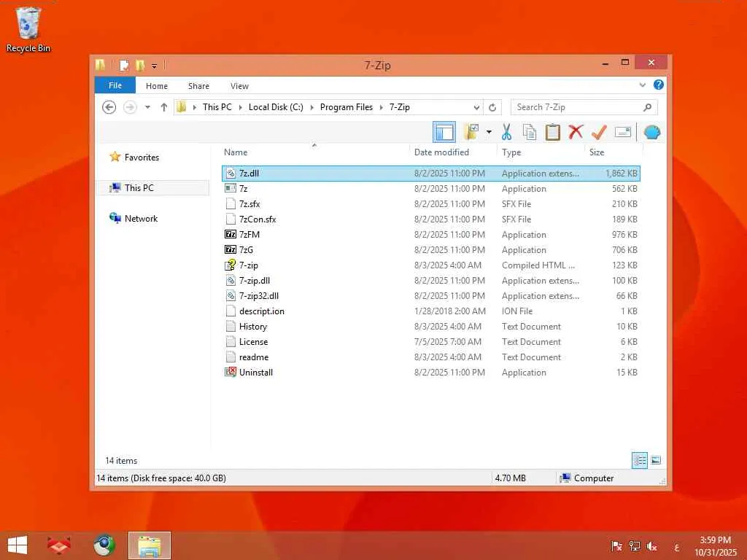747x560 pixels.
Task: Open the Windows Start button
Action: click(x=18, y=545)
